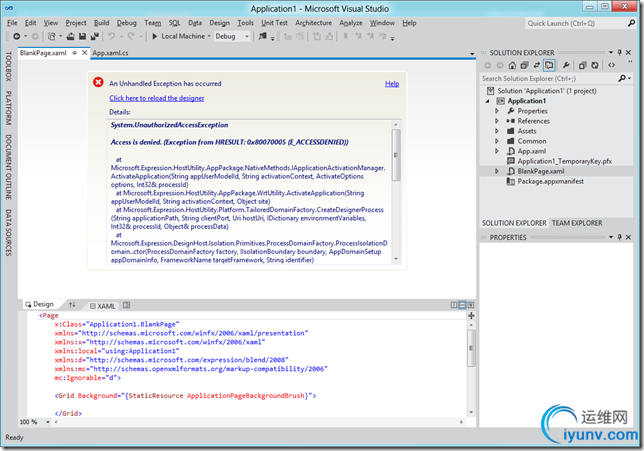
Task: Click the Help link in error box
Action: click(x=392, y=83)
